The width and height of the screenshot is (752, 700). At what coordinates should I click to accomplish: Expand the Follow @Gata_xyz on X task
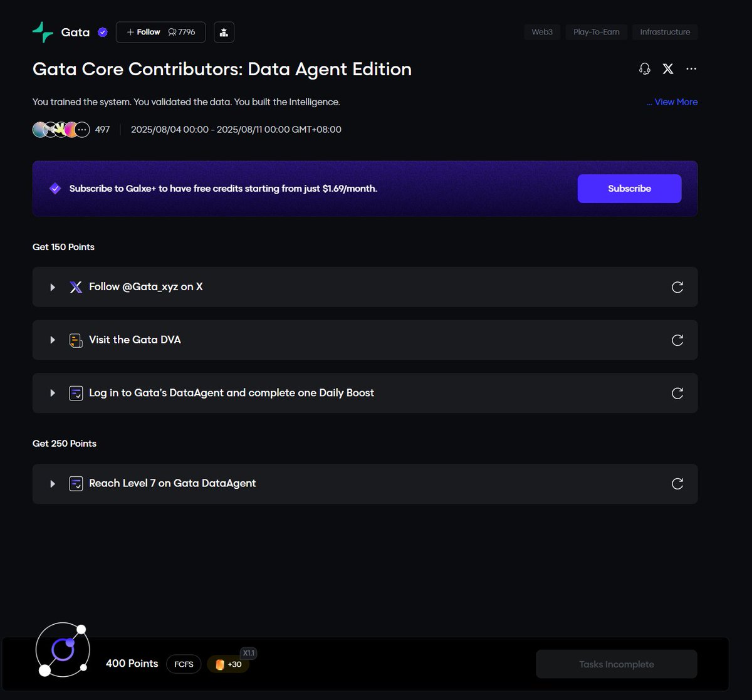[x=53, y=287]
